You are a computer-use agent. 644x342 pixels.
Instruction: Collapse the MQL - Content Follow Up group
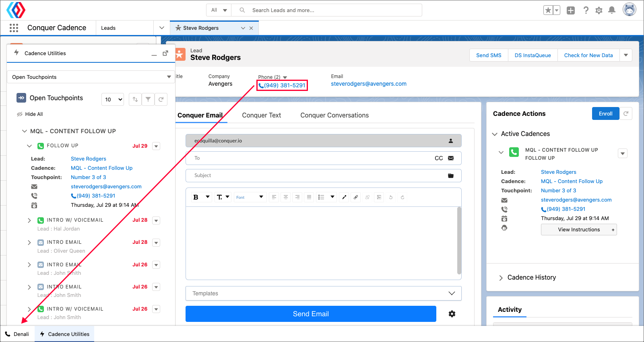pyautogui.click(x=25, y=131)
